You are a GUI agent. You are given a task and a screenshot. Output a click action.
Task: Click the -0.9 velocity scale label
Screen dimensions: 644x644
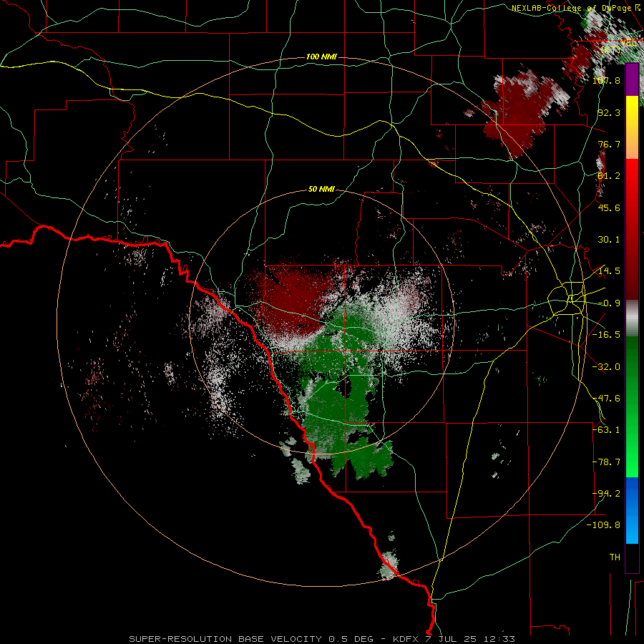click(x=609, y=303)
